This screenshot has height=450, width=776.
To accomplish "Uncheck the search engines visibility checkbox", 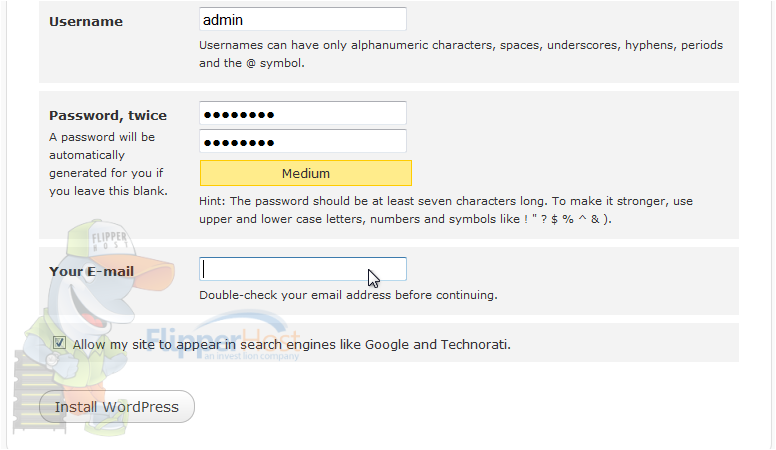I will [x=59, y=343].
